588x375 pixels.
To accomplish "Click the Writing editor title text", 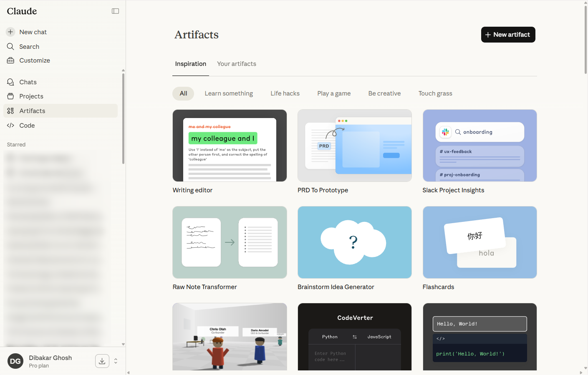I will click(x=192, y=190).
